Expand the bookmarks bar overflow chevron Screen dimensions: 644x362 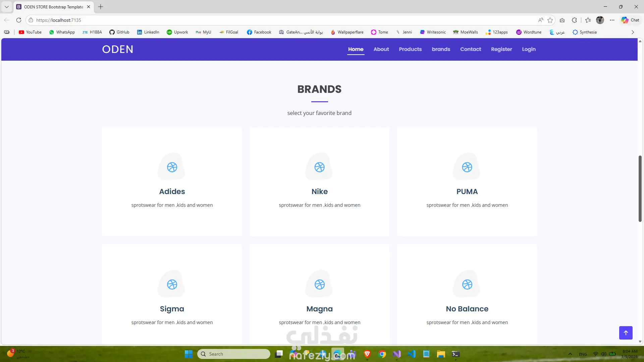pos(633,32)
